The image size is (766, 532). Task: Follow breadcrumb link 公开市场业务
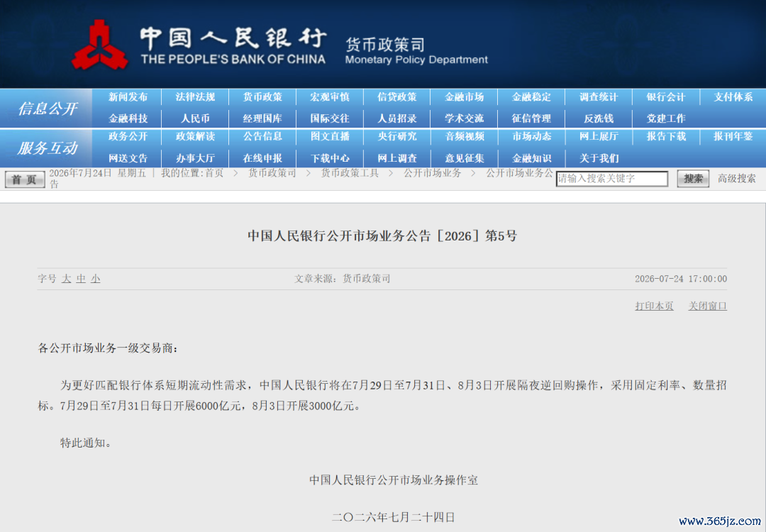coord(433,173)
